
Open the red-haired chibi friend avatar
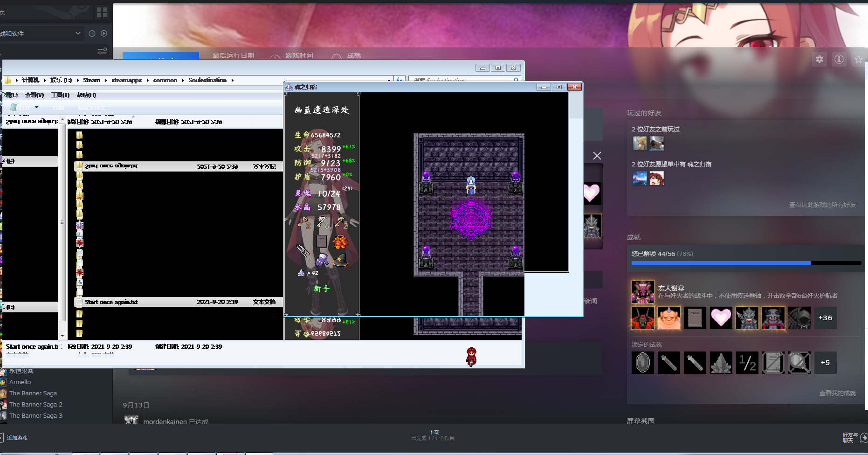pos(657,178)
